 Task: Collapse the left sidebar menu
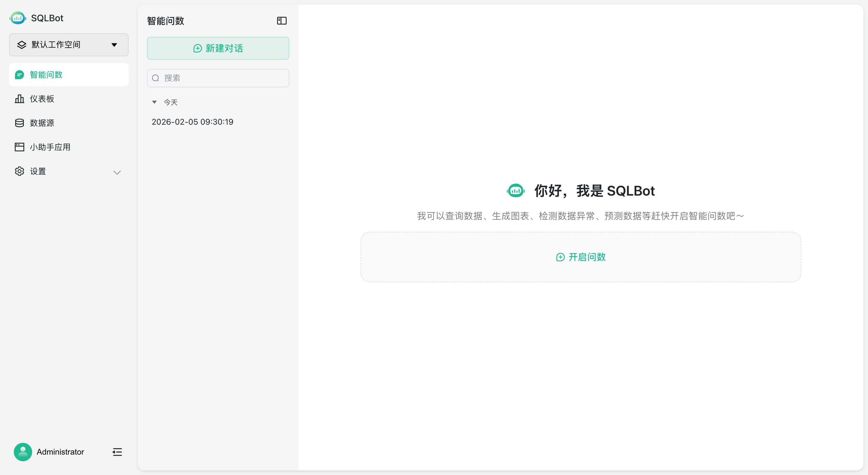tap(117, 452)
